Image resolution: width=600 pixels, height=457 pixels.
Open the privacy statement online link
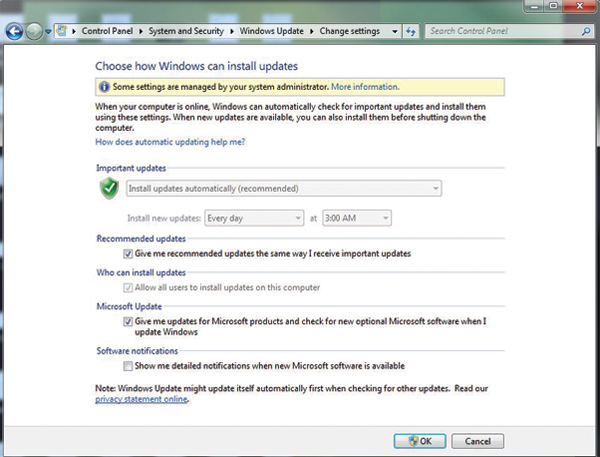[x=142, y=399]
